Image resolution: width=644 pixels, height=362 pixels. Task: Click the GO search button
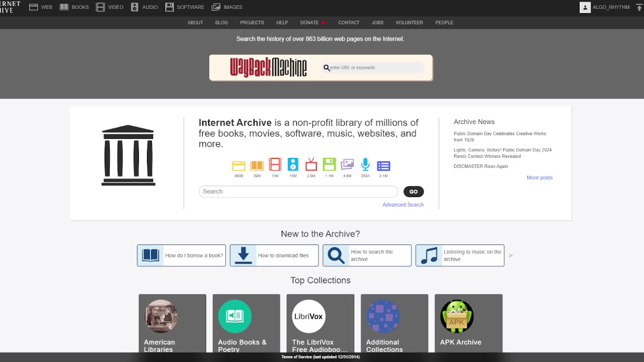pos(414,192)
